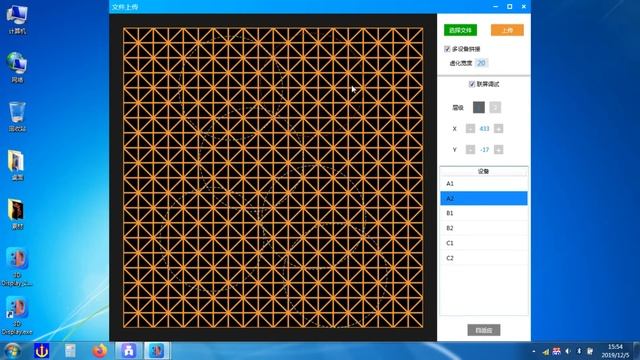Click the document icon in the taskbar
This screenshot has height=360, width=640.
[x=71, y=351]
